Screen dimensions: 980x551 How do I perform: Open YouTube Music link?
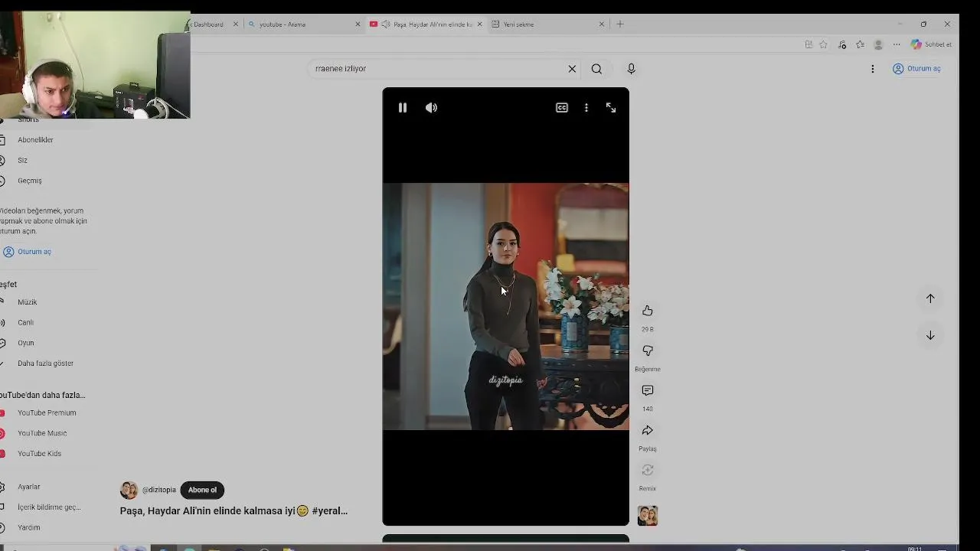pyautogui.click(x=42, y=433)
